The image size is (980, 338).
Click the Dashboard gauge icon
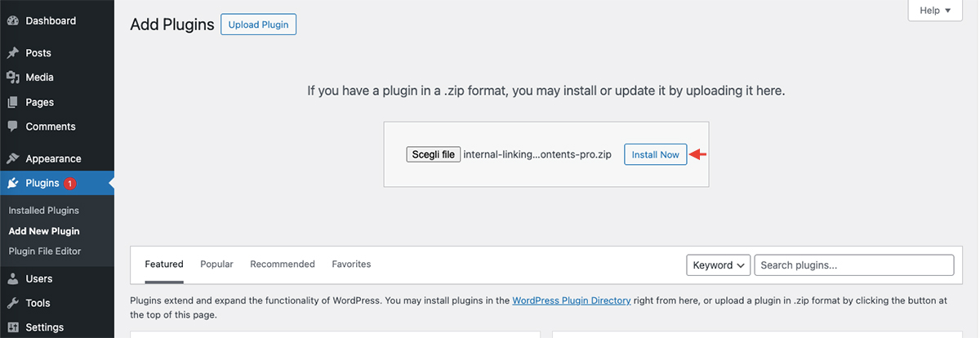[x=13, y=20]
